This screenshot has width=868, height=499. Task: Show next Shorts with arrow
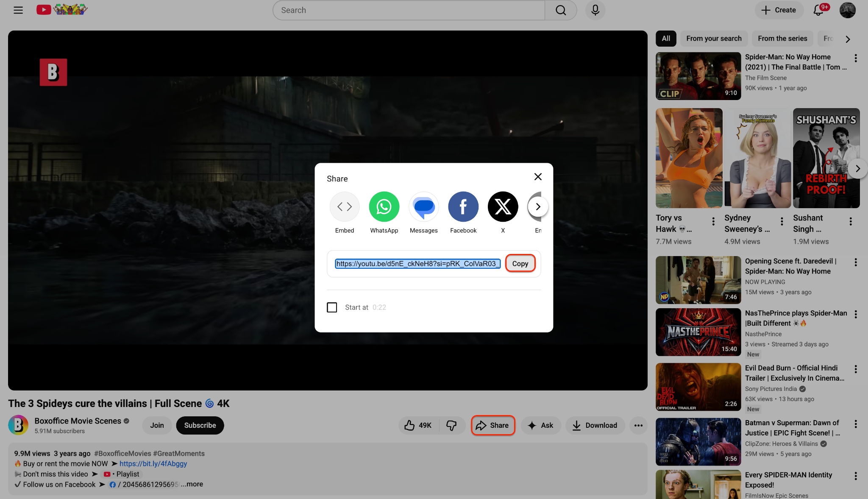click(857, 169)
